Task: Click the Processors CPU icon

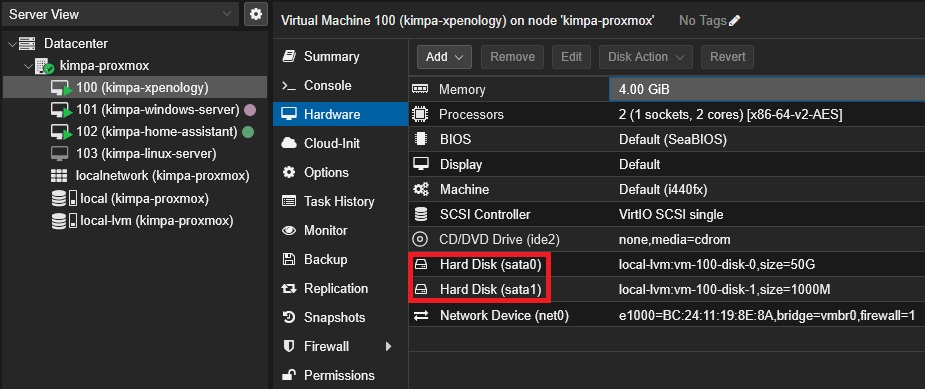Action: click(x=420, y=114)
